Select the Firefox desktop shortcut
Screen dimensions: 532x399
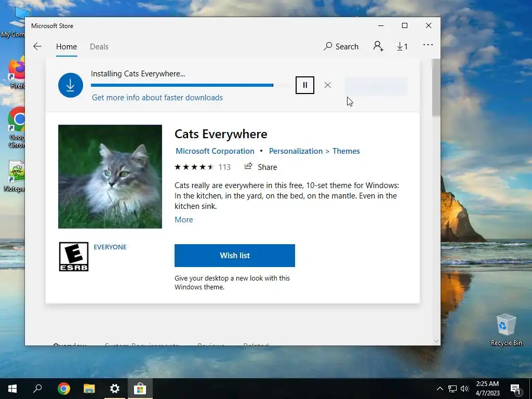point(17,73)
